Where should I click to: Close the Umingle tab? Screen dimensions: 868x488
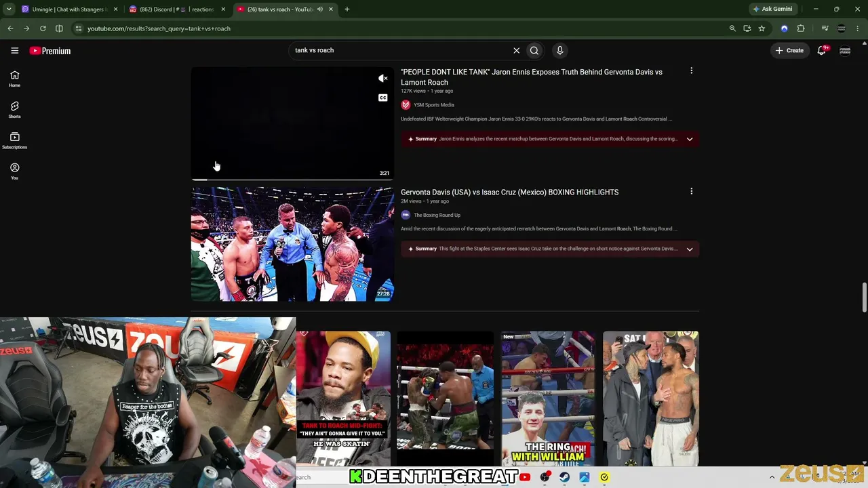tap(115, 9)
